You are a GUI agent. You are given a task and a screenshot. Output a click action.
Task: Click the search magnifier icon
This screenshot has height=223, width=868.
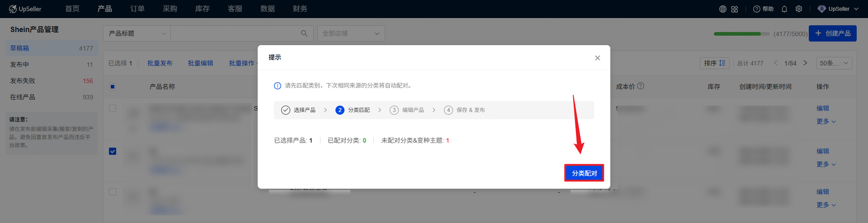pyautogui.click(x=304, y=33)
